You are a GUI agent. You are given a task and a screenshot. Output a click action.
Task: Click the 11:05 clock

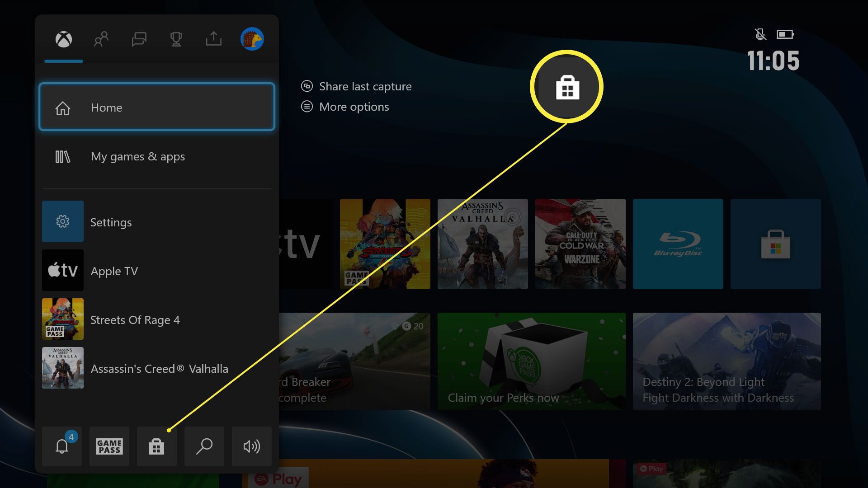(x=773, y=61)
